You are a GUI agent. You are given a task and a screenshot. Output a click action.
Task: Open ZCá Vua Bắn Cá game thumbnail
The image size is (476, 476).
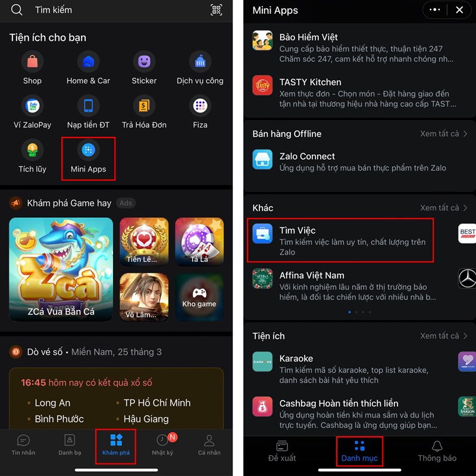pyautogui.click(x=61, y=270)
